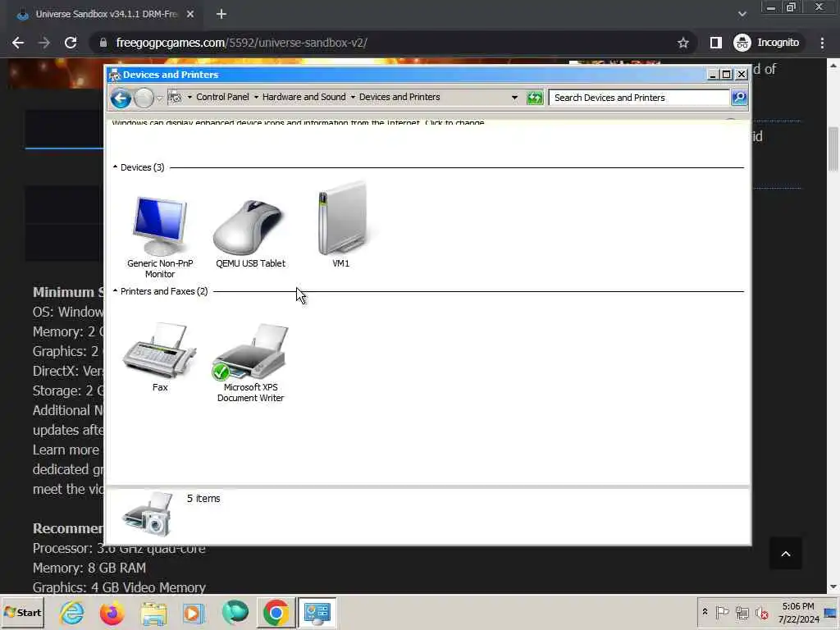
Task: Click the Control Panel breadcrumb
Action: tap(222, 97)
